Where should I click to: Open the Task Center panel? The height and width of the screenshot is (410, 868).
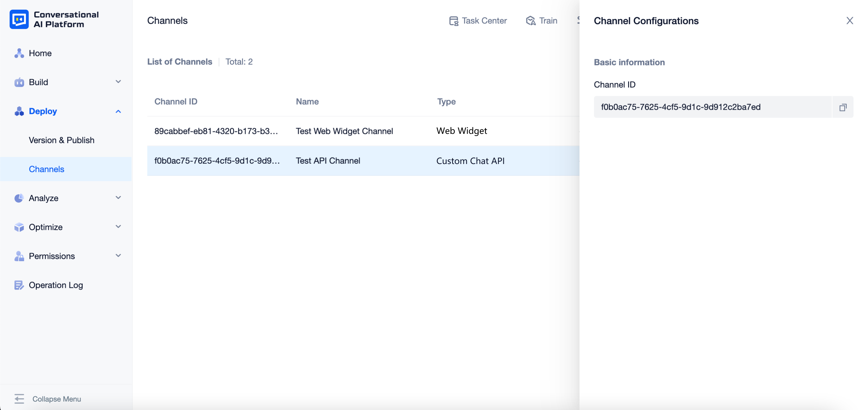(x=478, y=20)
